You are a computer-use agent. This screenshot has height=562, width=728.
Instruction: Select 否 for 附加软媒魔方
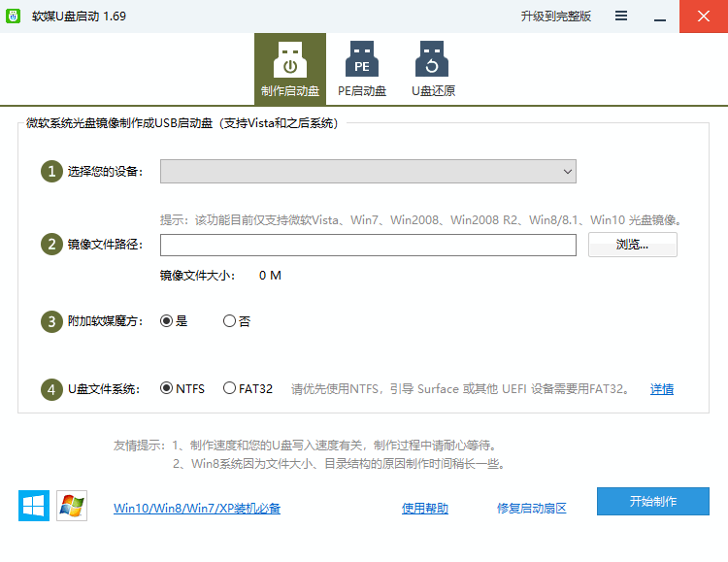[x=237, y=321]
